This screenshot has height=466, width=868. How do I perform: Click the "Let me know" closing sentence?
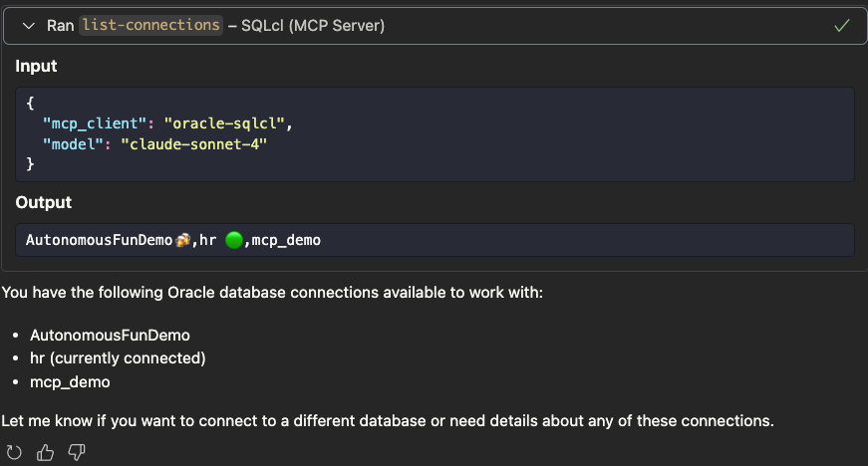click(388, 421)
